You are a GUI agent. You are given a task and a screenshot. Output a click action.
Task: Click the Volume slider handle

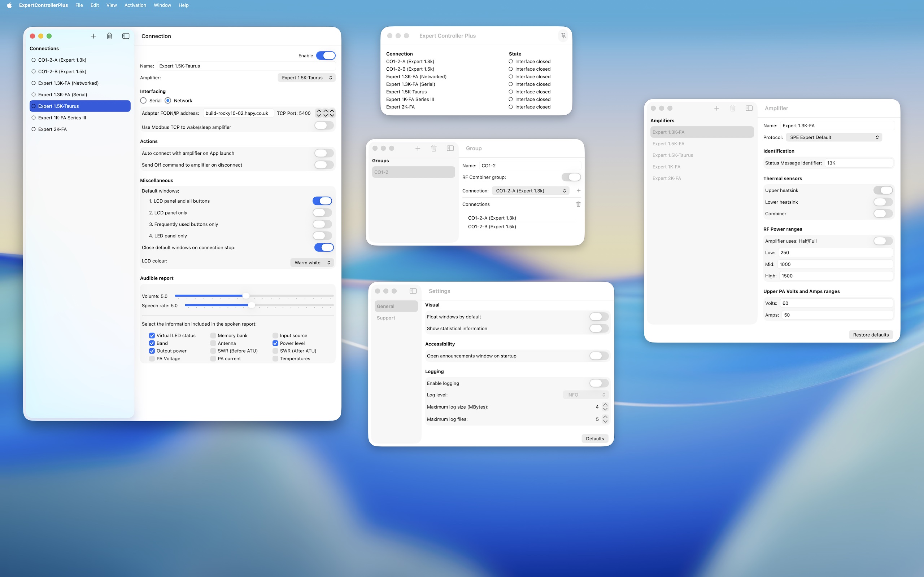(246, 296)
